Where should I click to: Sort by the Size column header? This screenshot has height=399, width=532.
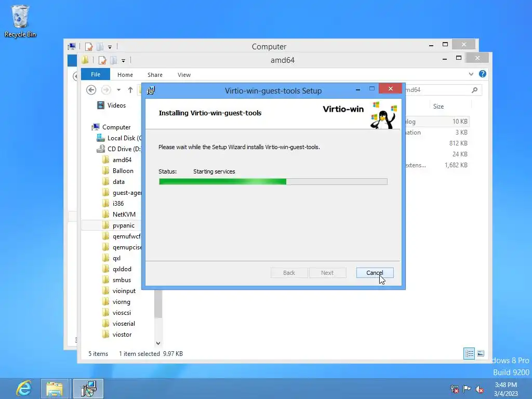438,107
